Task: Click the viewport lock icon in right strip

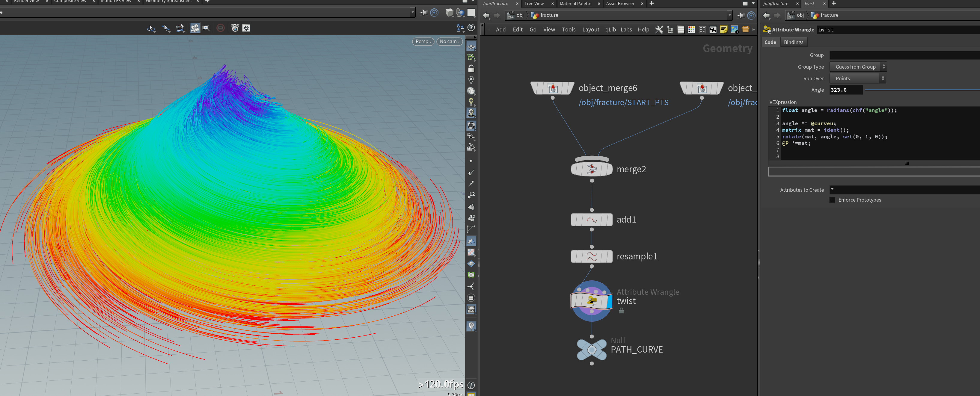Action: (471, 69)
